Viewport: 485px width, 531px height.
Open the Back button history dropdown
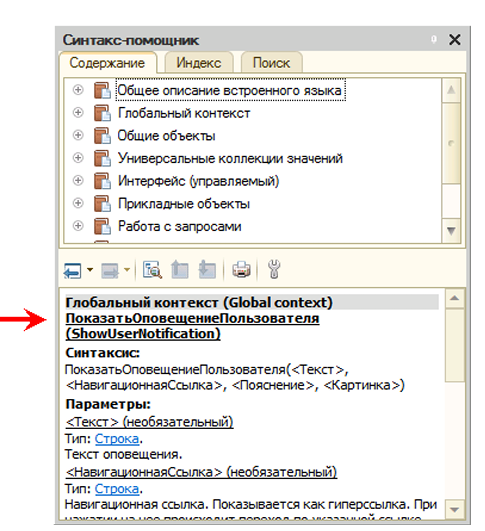click(90, 270)
